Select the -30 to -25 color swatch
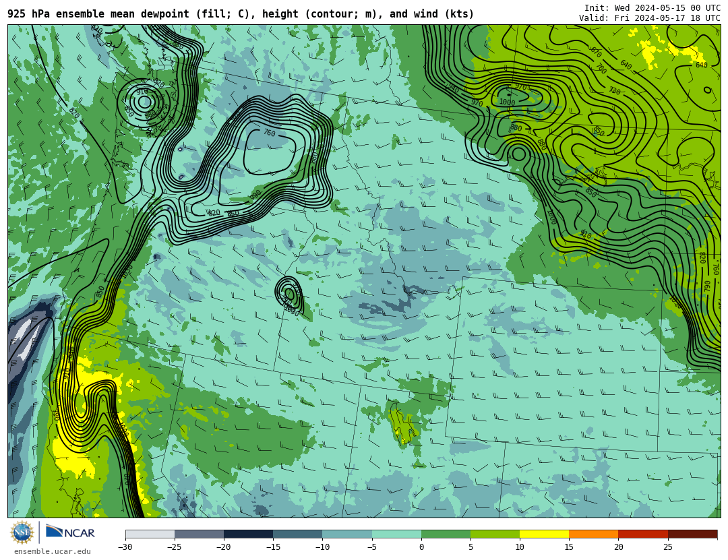This screenshot has height=560, width=728. pos(150,534)
